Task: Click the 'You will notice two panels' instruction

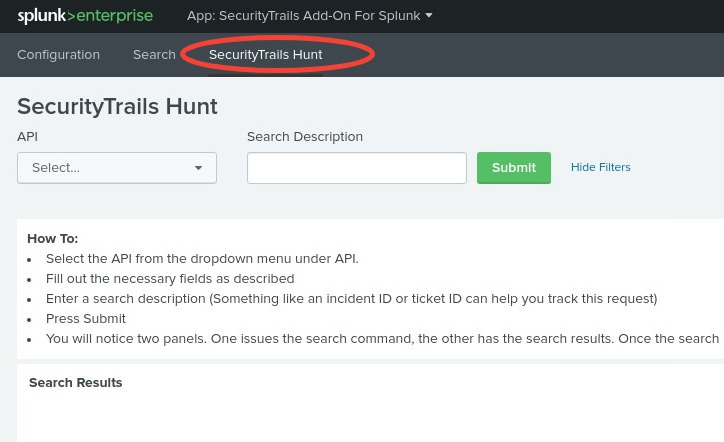Action: pos(382,339)
